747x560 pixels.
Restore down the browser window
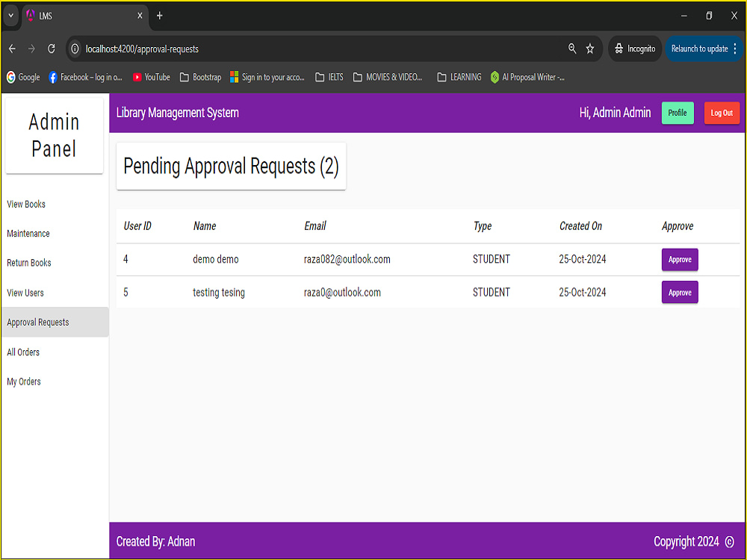click(x=709, y=16)
